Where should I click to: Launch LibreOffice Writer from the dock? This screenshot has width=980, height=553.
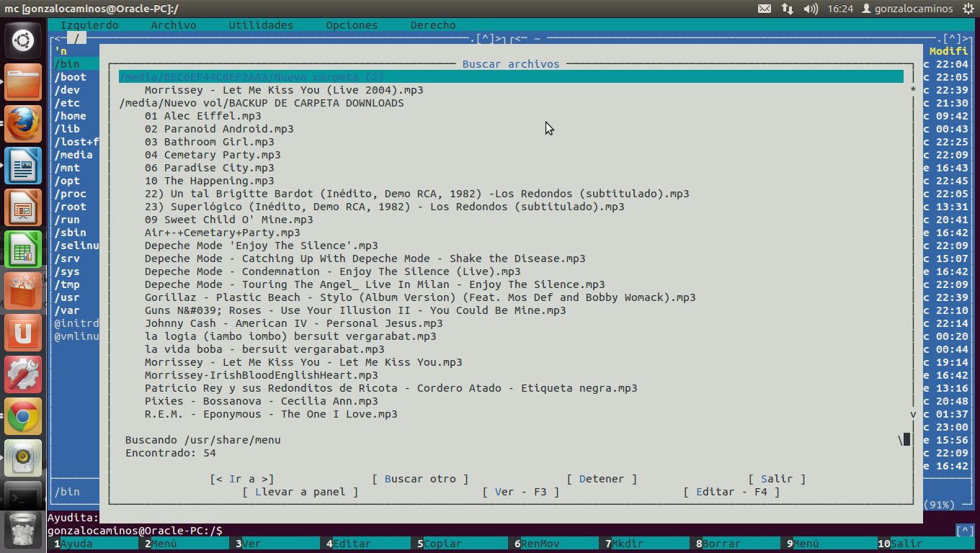[23, 166]
